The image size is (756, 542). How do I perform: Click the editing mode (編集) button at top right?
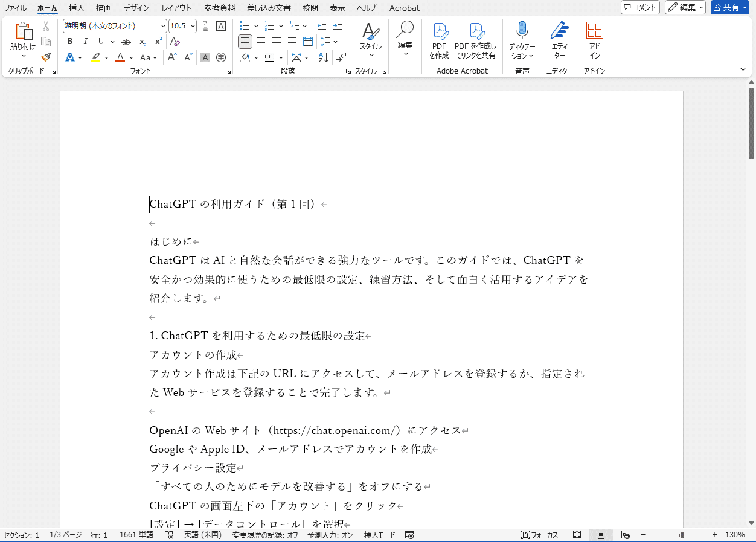(685, 7)
